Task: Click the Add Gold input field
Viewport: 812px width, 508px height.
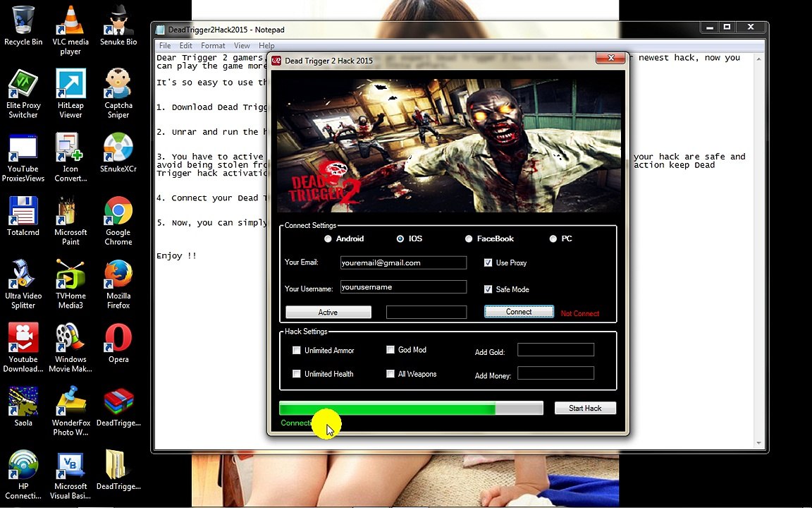Action: [555, 350]
